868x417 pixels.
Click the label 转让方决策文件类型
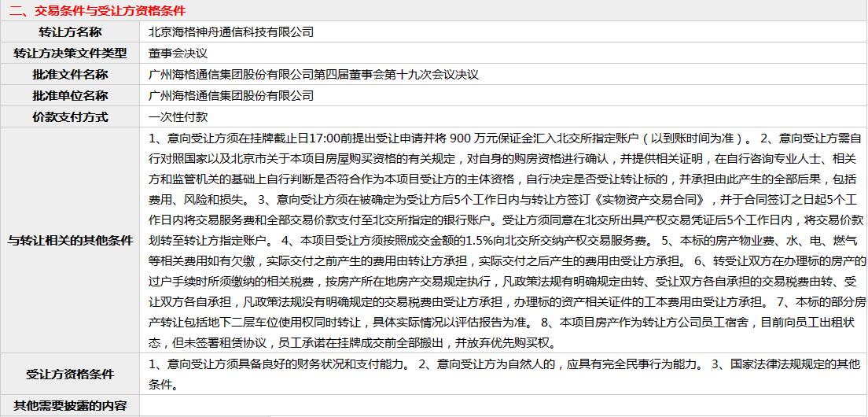(70, 54)
